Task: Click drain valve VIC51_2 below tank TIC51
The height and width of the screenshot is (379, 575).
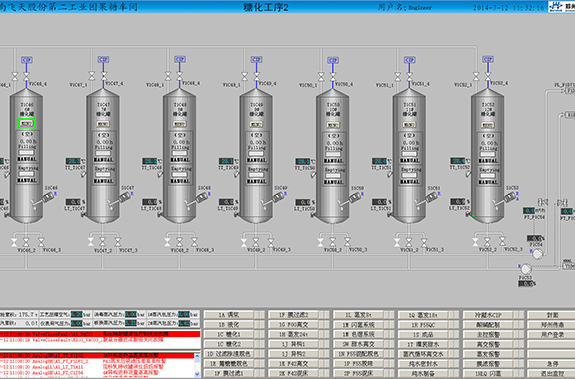Action: pos(409,242)
